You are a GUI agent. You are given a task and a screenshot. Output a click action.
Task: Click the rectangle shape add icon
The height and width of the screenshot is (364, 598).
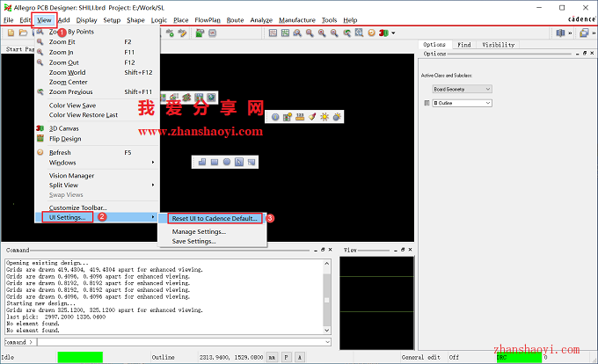[215, 162]
